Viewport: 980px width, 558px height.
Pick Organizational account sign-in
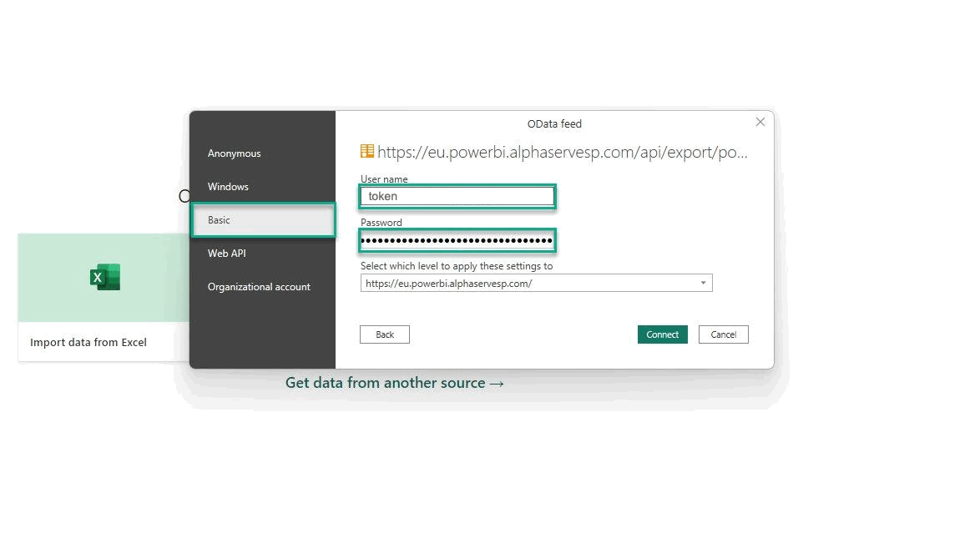[x=259, y=286]
